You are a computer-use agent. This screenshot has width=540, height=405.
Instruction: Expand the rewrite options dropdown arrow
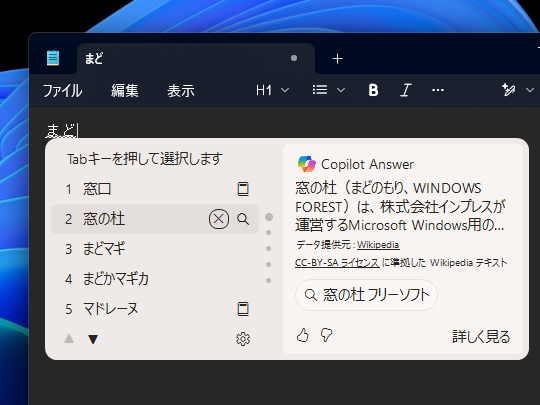(x=530, y=90)
